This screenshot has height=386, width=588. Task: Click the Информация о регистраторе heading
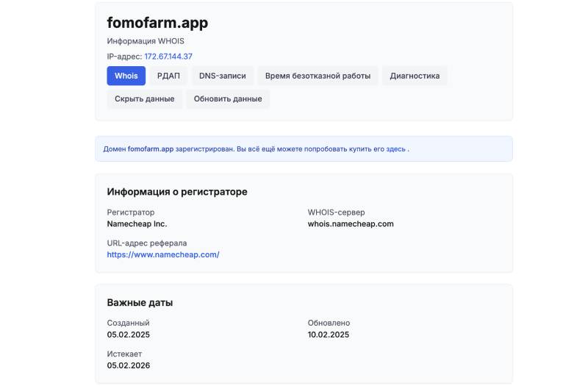click(x=177, y=192)
